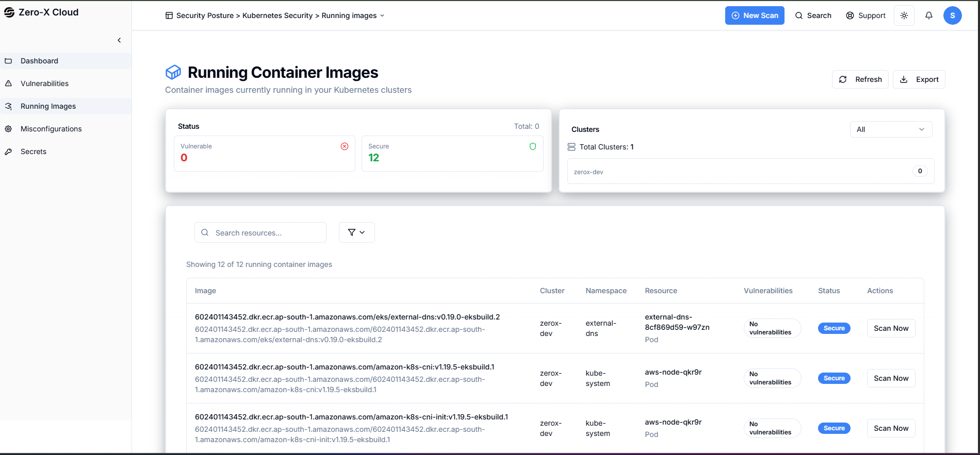Click the breadcrumb panel layout icon
Image resolution: width=980 pixels, height=455 pixels.
(169, 15)
